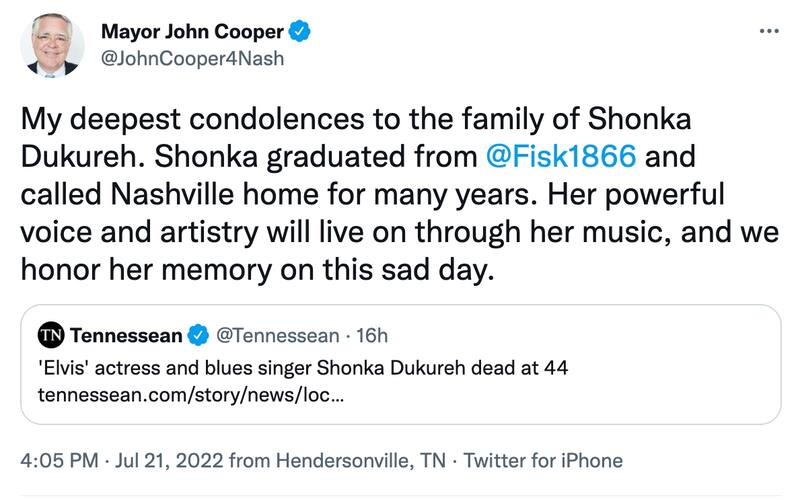800x499 pixels.
Task: Click the Twitter for iPhone source label
Action: 543,460
